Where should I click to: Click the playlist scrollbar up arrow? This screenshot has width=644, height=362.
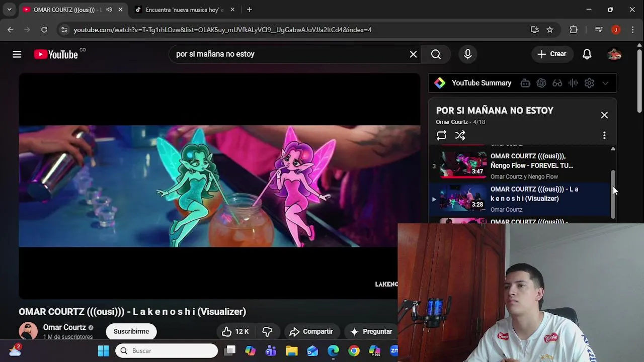pyautogui.click(x=613, y=149)
